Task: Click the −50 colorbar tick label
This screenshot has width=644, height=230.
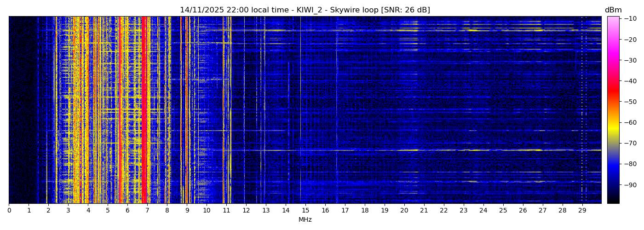Action: click(x=630, y=102)
